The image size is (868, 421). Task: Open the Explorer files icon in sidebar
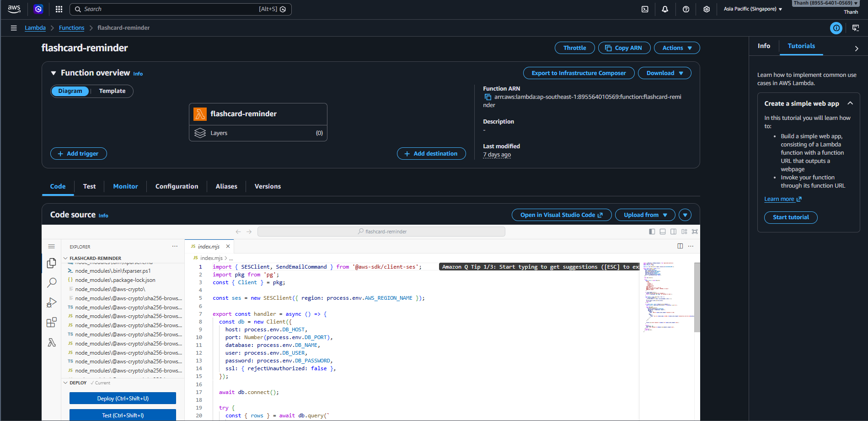pyautogui.click(x=52, y=263)
